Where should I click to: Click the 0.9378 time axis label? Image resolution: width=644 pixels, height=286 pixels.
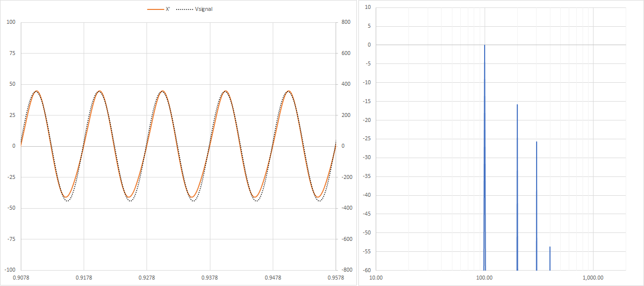[x=210, y=278]
